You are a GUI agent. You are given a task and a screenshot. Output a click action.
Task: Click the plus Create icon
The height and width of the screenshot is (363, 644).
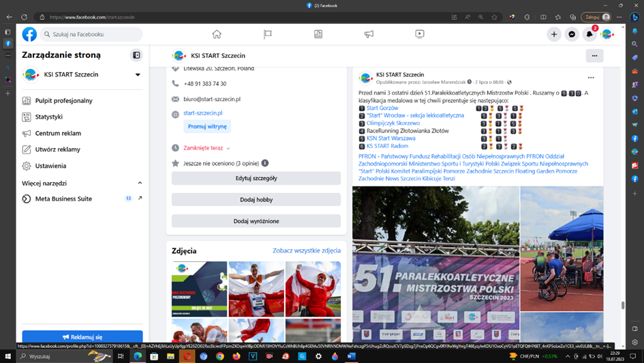click(x=554, y=35)
